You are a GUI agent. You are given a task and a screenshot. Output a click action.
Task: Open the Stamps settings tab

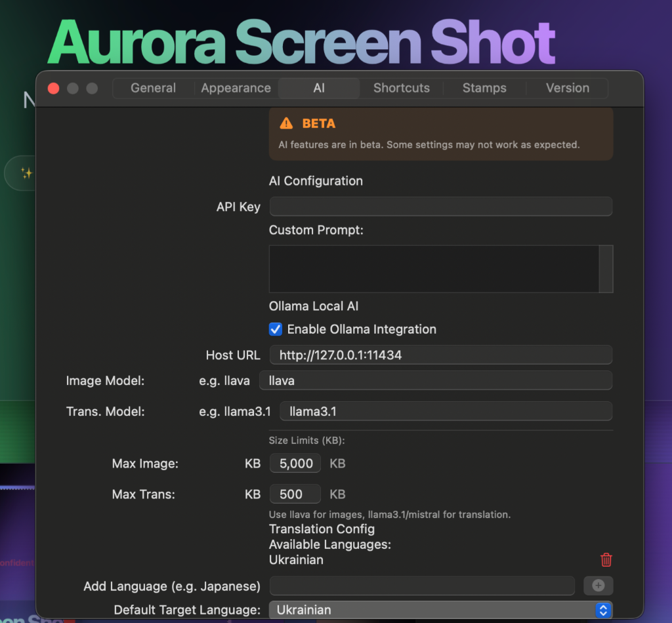tap(484, 88)
